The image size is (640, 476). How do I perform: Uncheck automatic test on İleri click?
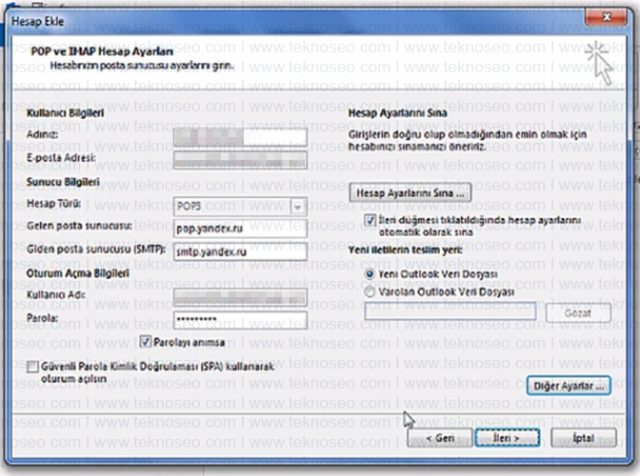(370, 220)
